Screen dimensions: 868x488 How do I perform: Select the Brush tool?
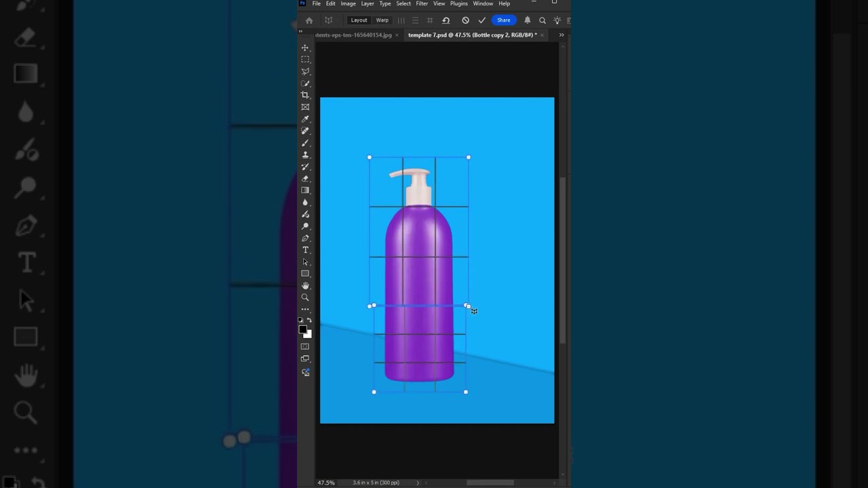click(x=305, y=143)
